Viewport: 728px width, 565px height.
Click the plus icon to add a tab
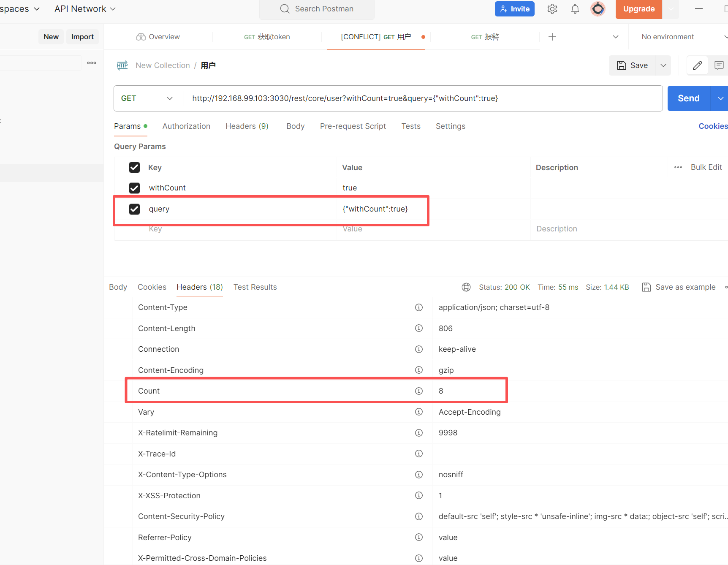tap(552, 37)
